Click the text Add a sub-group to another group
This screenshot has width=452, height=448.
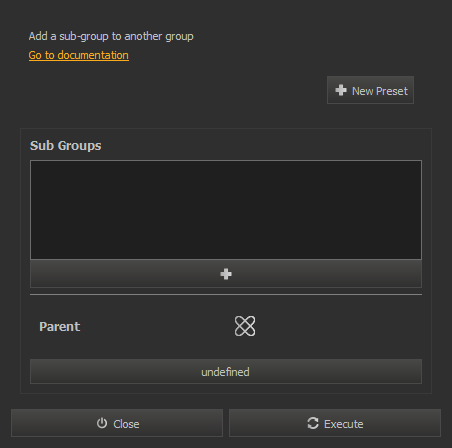(111, 36)
